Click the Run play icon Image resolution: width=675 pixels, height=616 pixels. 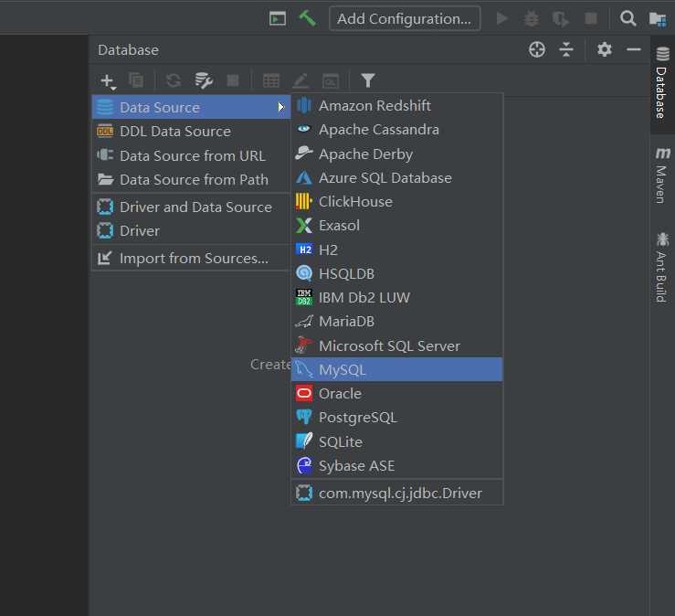pos(502,18)
